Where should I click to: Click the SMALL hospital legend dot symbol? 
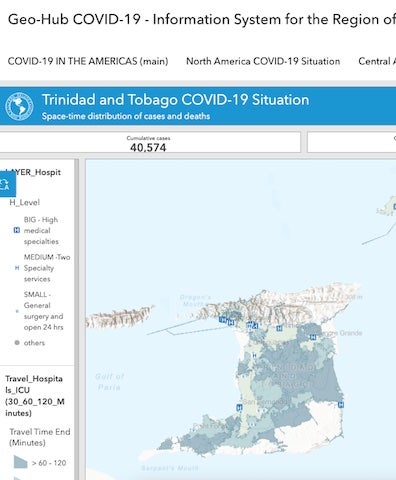[17, 311]
